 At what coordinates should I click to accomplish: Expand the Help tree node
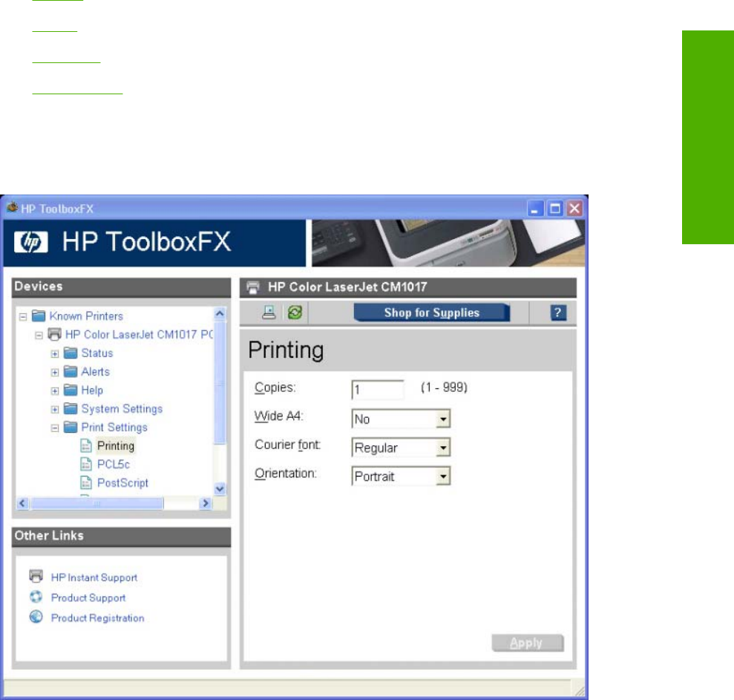(x=55, y=391)
